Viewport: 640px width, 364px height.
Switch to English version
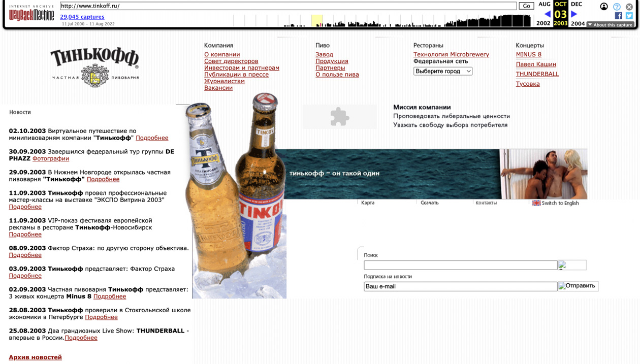[x=560, y=203]
